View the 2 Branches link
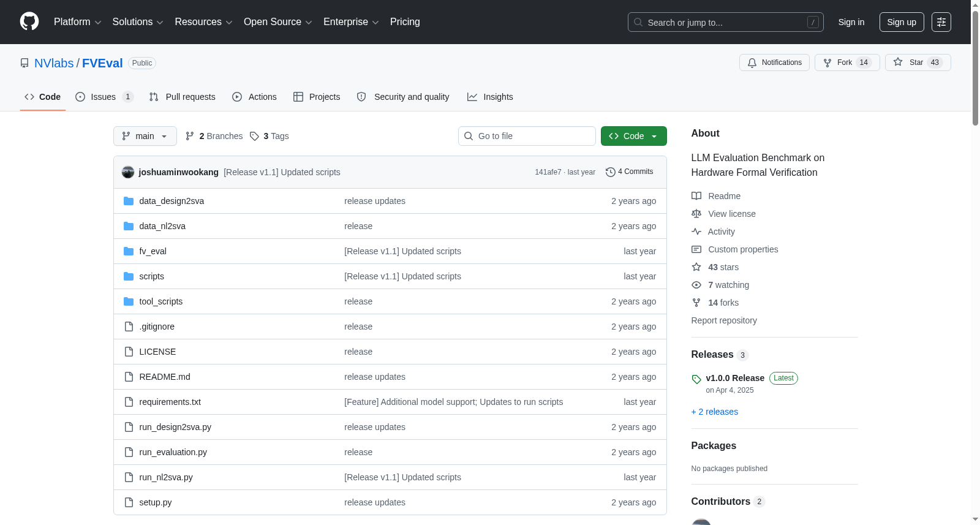Screen dimensions: 980x525 coord(214,136)
